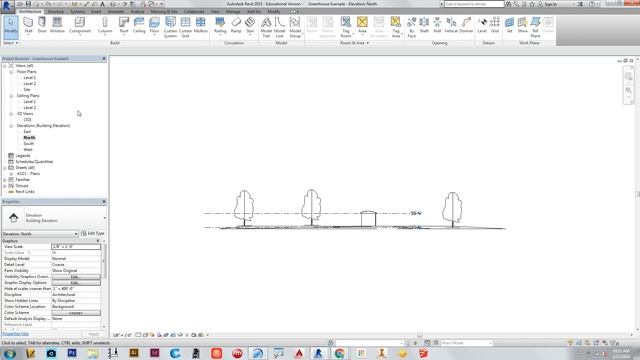Open the Systems ribbon tab
Screen dimensions: 640x360
[x=78, y=11]
